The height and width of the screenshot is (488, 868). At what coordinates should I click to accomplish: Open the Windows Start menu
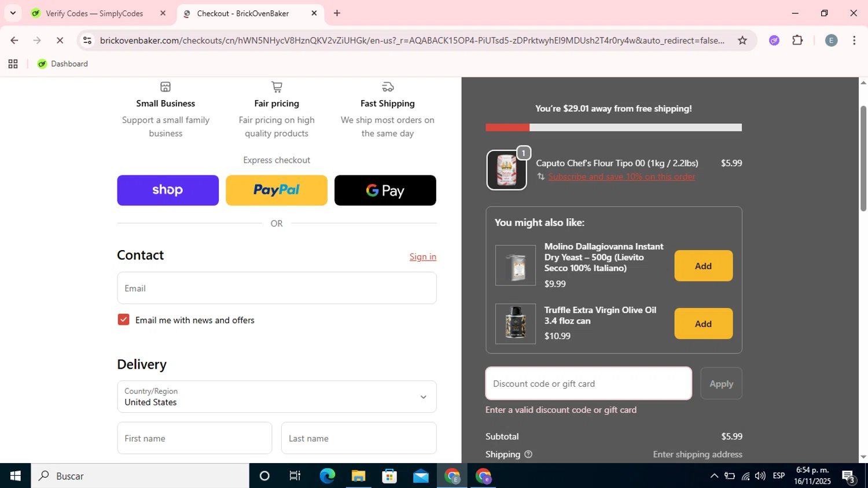click(15, 476)
